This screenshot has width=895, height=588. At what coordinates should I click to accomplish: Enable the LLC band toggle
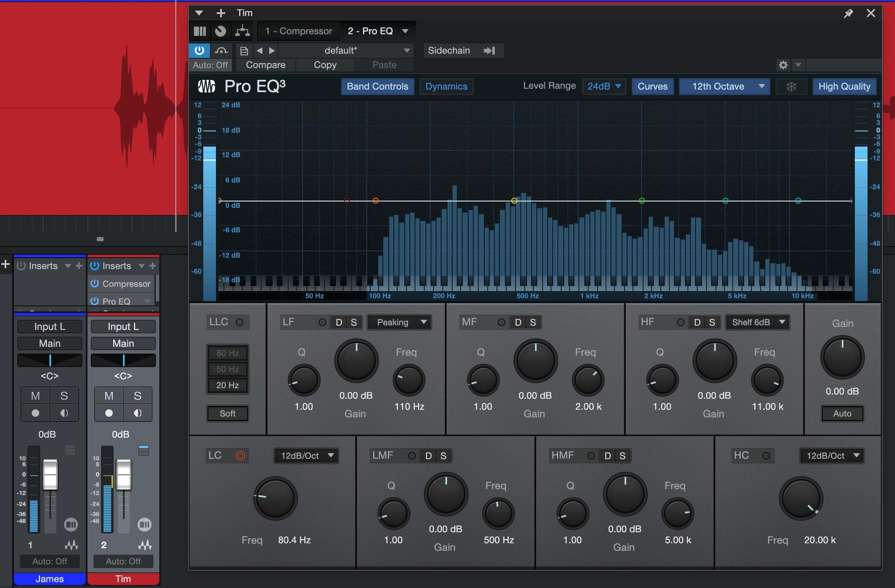click(x=239, y=322)
